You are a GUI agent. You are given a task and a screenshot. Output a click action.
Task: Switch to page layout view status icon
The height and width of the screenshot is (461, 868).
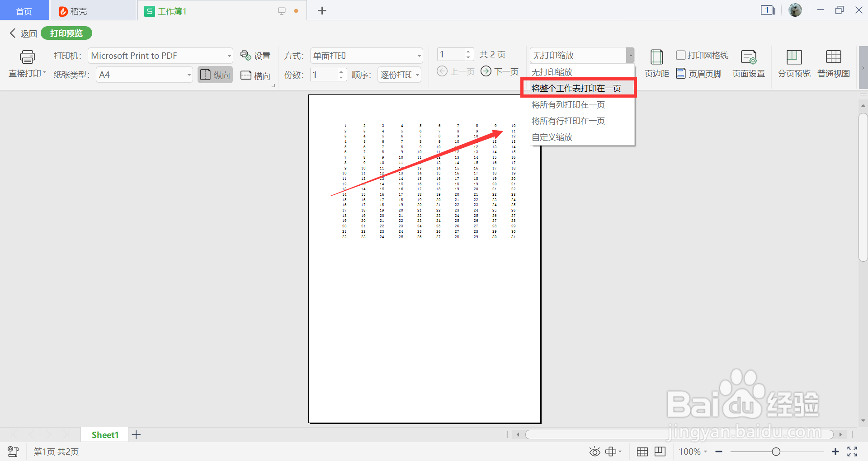coord(660,452)
